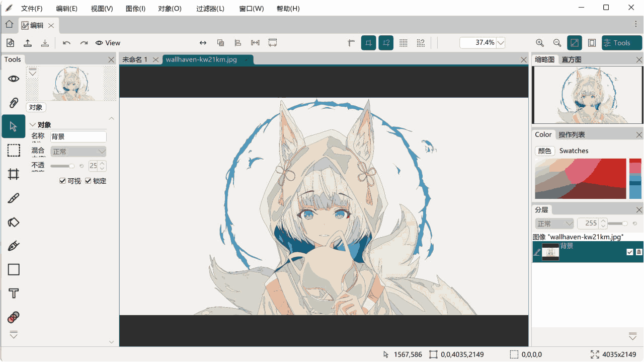Select the rectangle shape tool

pyautogui.click(x=14, y=269)
